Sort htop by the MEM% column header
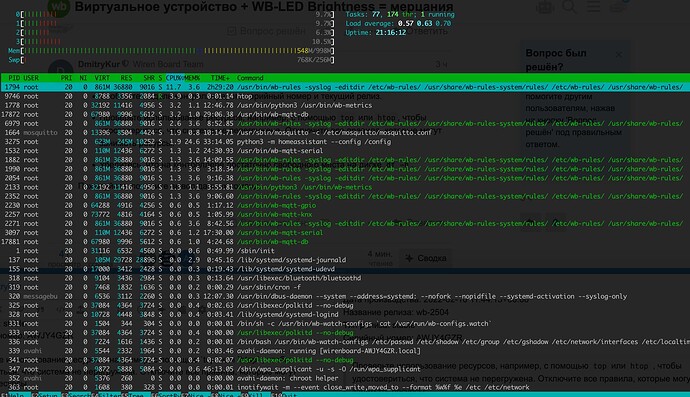Viewport: 690px width, 397px height. pos(192,78)
